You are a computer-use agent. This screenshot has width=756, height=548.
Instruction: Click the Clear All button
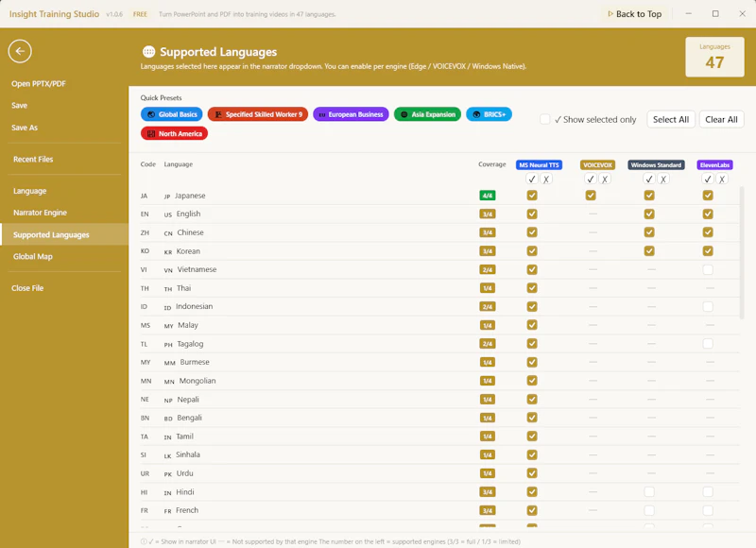coord(721,120)
